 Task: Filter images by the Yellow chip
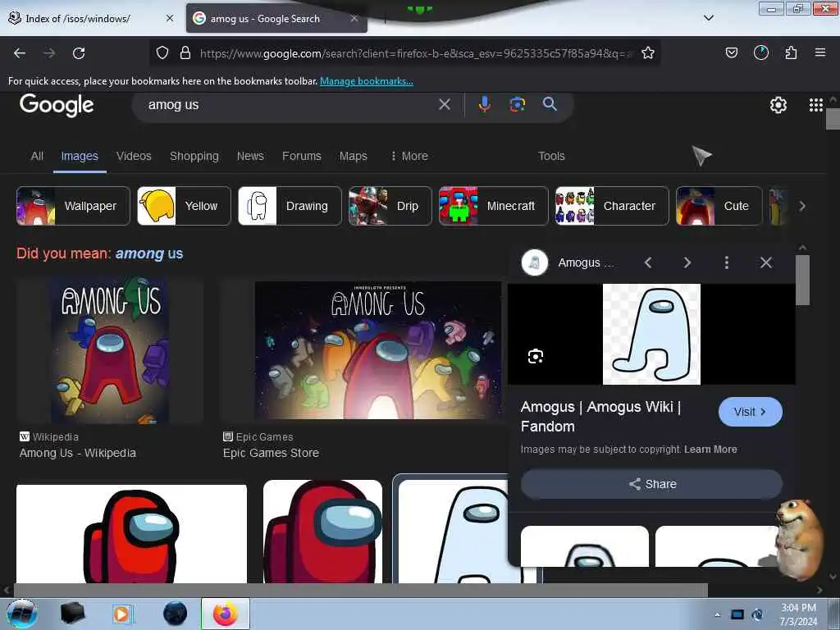click(x=184, y=206)
